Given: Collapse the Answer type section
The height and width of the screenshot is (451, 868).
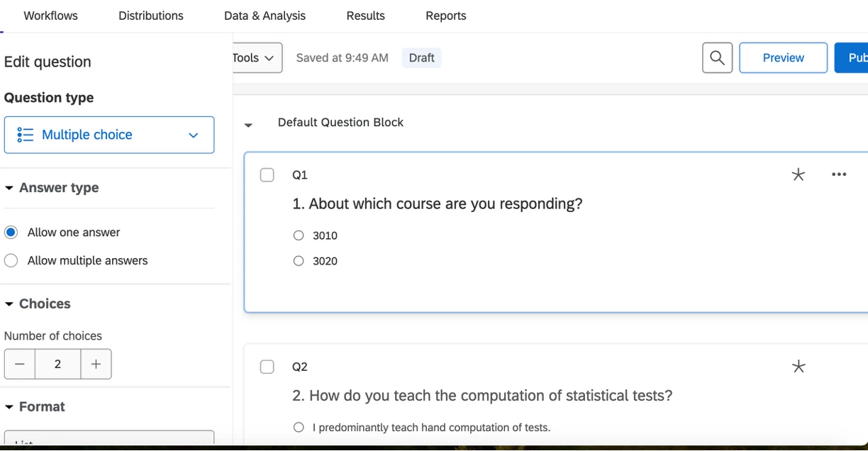Looking at the screenshot, I should (x=9, y=189).
